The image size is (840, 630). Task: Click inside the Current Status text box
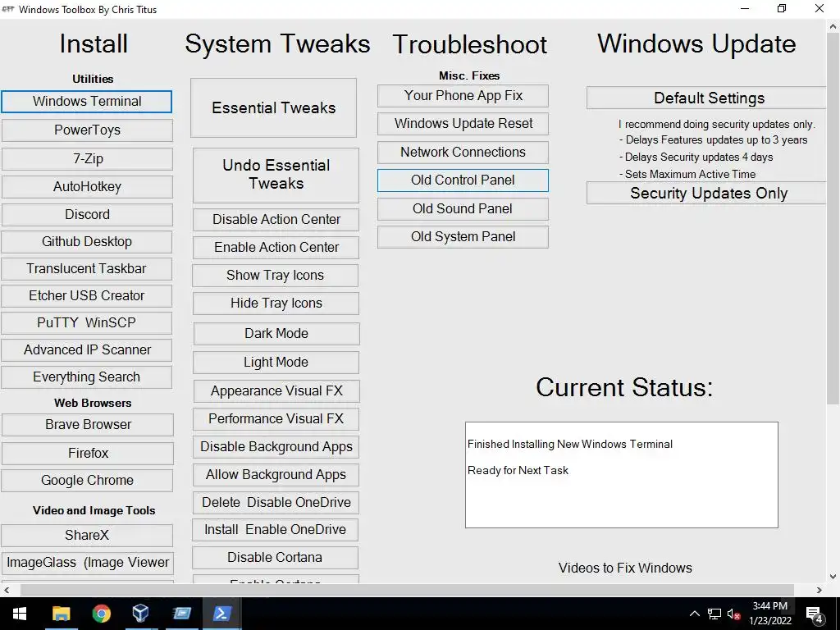coord(622,475)
